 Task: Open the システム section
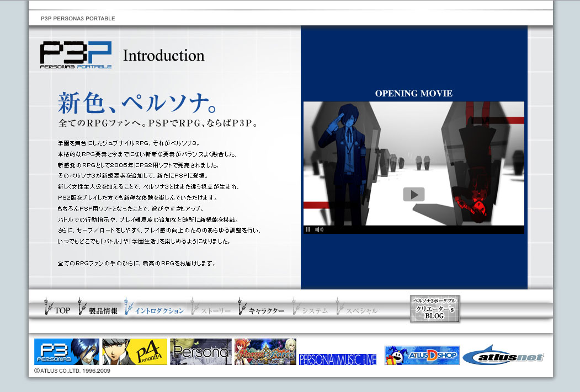310,307
